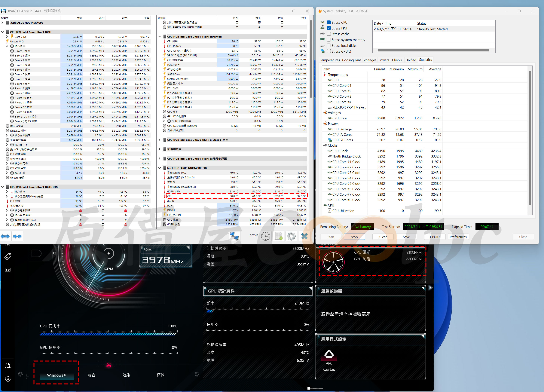This screenshot has width=544, height=392.
Task: Click Powers category icon in AIDA64
Action: click(x=325, y=124)
